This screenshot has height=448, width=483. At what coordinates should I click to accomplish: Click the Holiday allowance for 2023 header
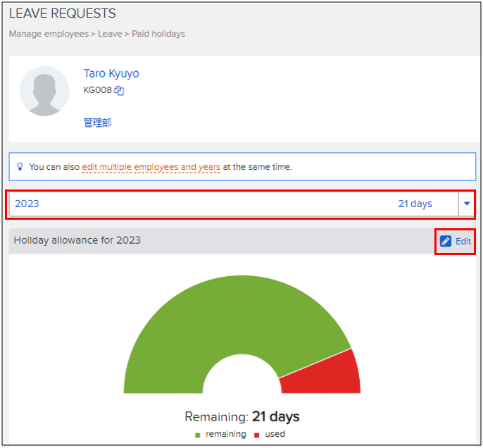point(77,240)
